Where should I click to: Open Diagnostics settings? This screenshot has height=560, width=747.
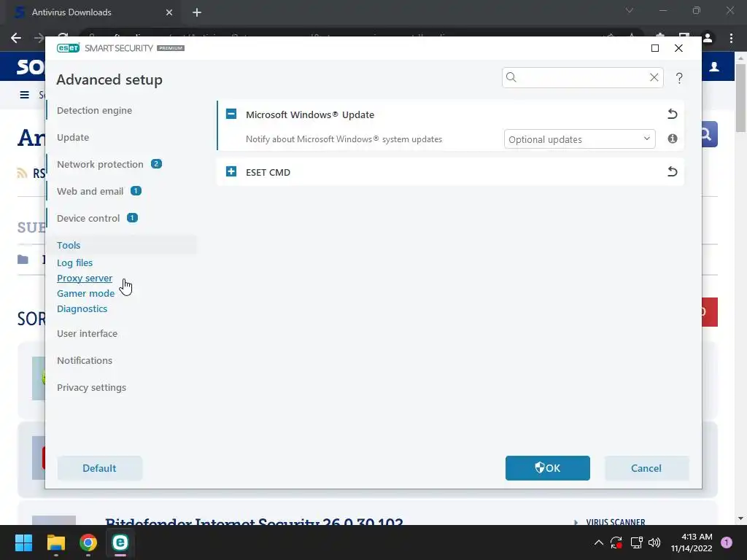point(82,308)
